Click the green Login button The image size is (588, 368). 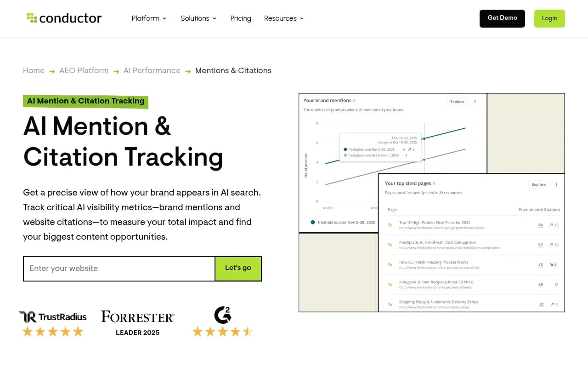(x=549, y=18)
